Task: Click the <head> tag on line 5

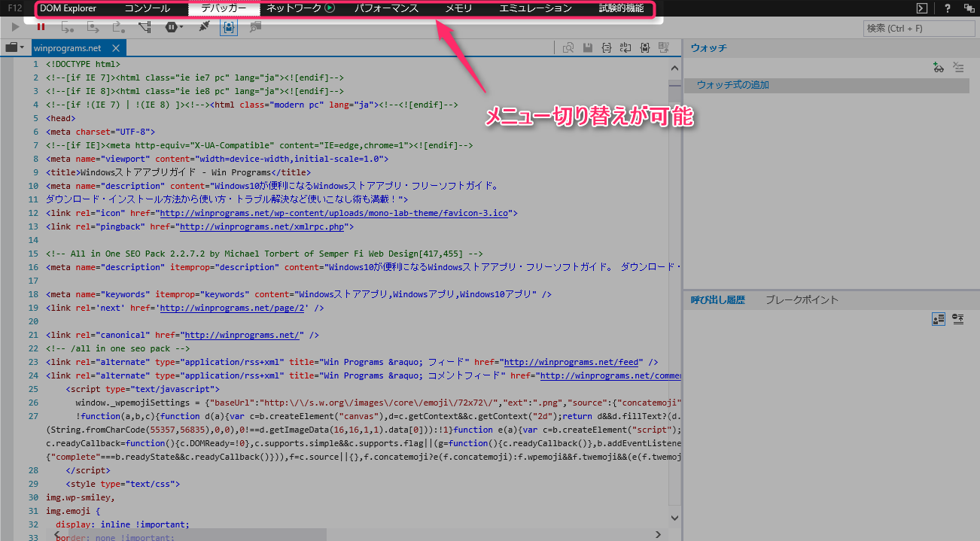Action: (61, 118)
